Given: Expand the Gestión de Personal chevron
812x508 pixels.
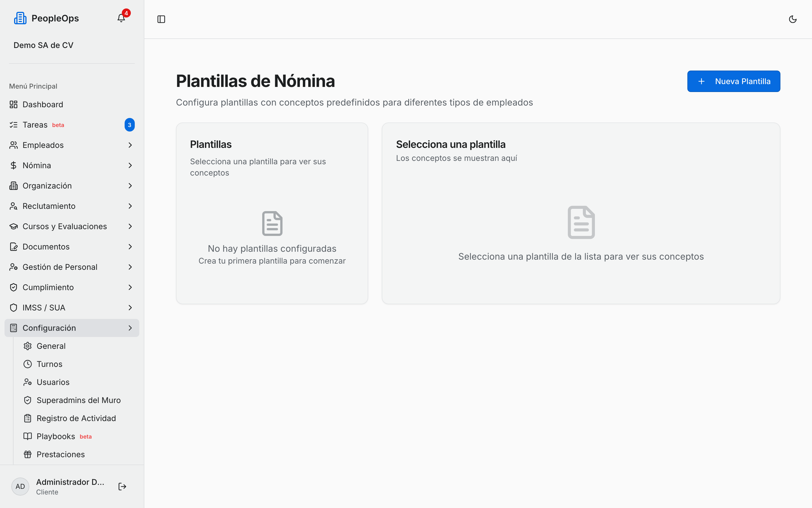Looking at the screenshot, I should point(130,267).
